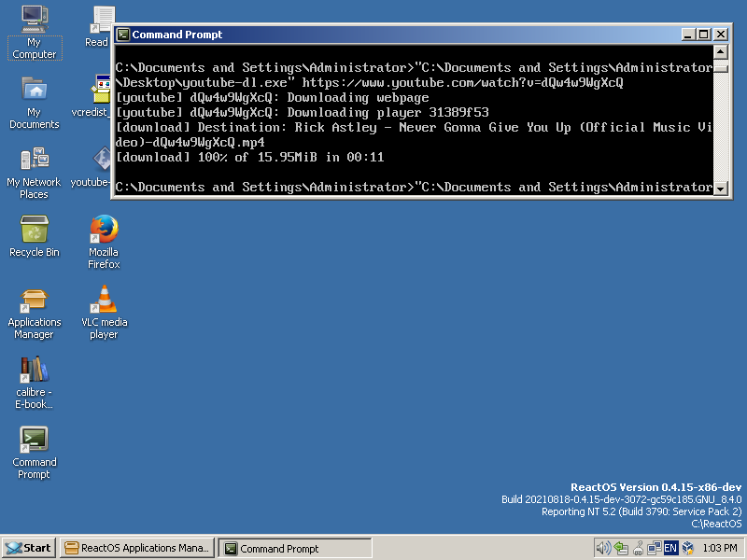747x560 pixels.
Task: Click the taskbar clock showing 1:03 PM
Action: pos(720,548)
